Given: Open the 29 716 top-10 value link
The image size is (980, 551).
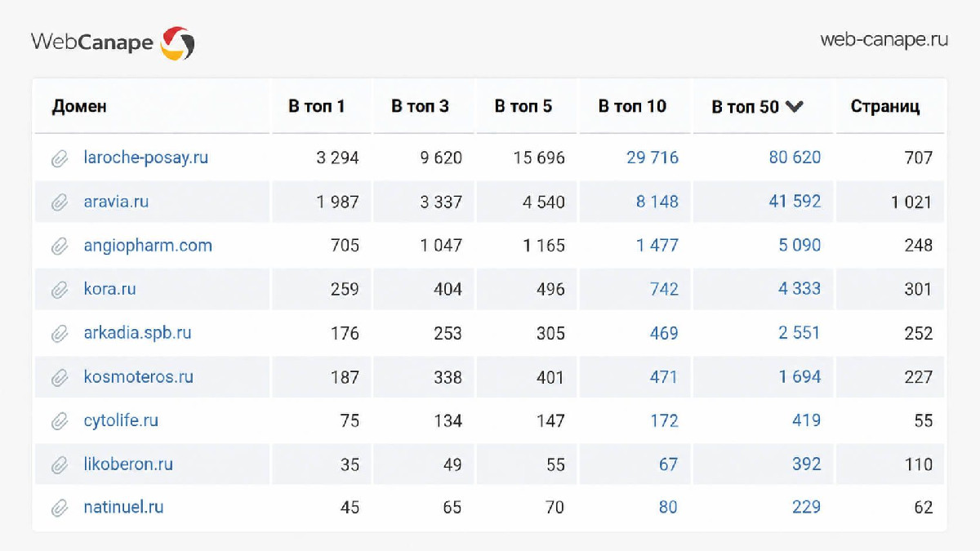Looking at the screenshot, I should point(653,158).
